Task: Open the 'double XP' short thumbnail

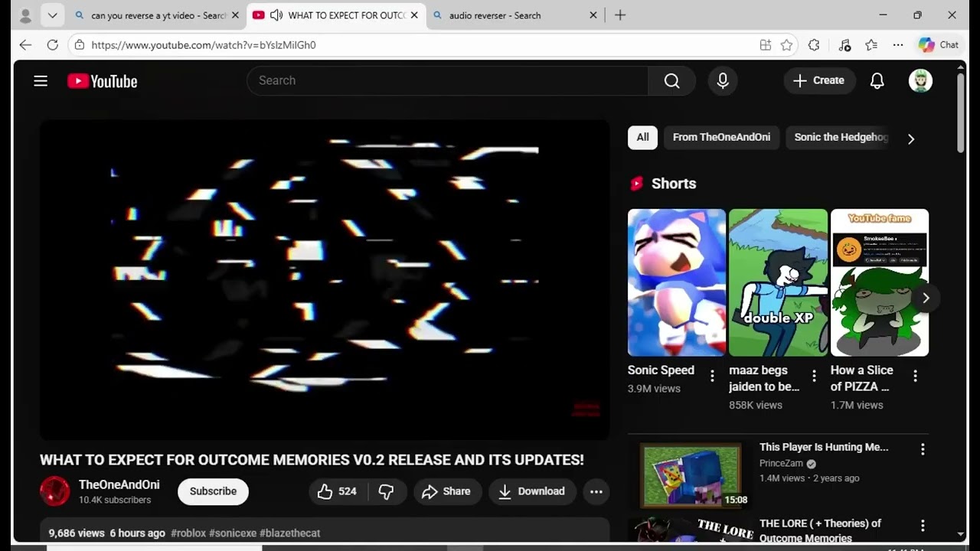Action: [778, 282]
